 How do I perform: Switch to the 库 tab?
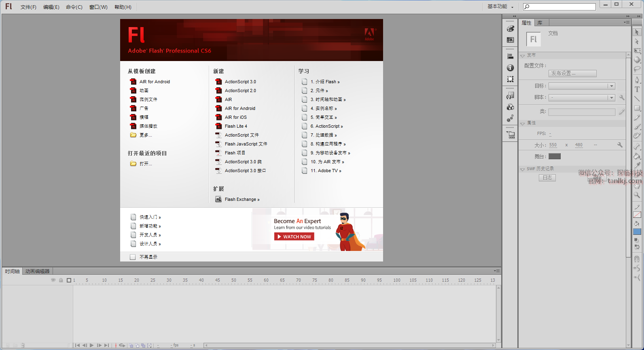click(x=540, y=23)
